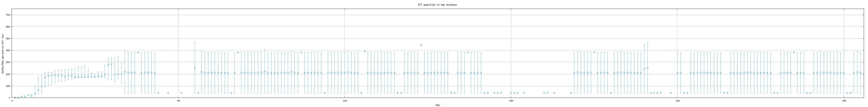This screenshot has width=868, height=107.
Task: Select the 100 x-axis tick label
Action: [344, 100]
